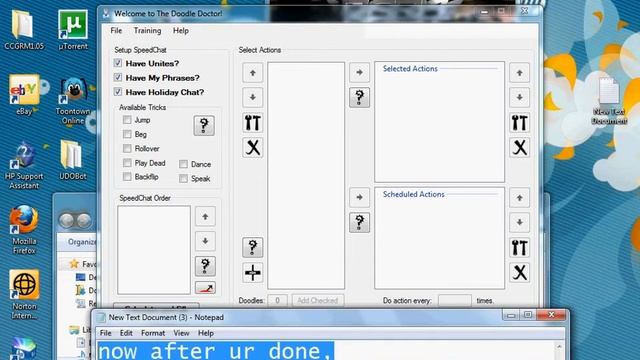Viewport: 640px width, 360px height.
Task: Click inside SpeedChat Order list box
Action: click(x=154, y=250)
